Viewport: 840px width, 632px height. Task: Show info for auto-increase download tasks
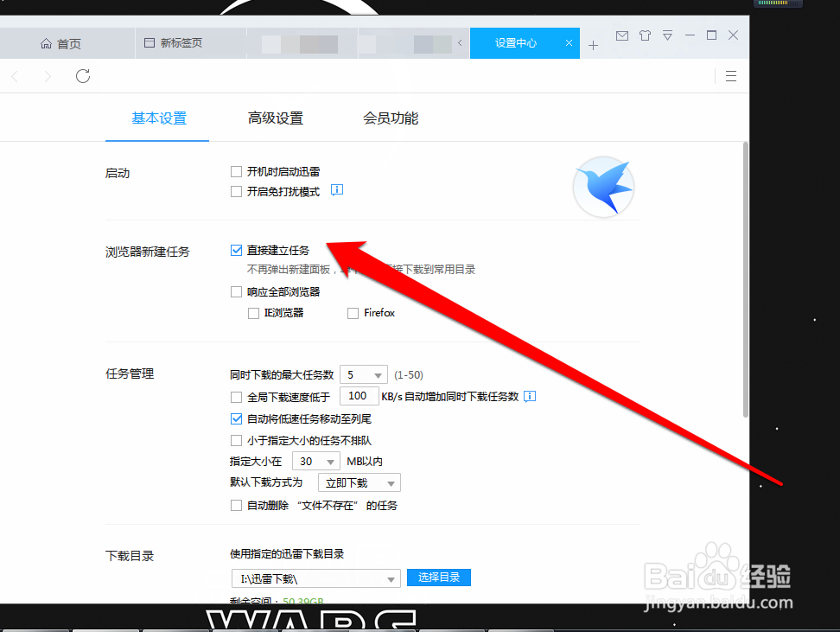tap(530, 396)
